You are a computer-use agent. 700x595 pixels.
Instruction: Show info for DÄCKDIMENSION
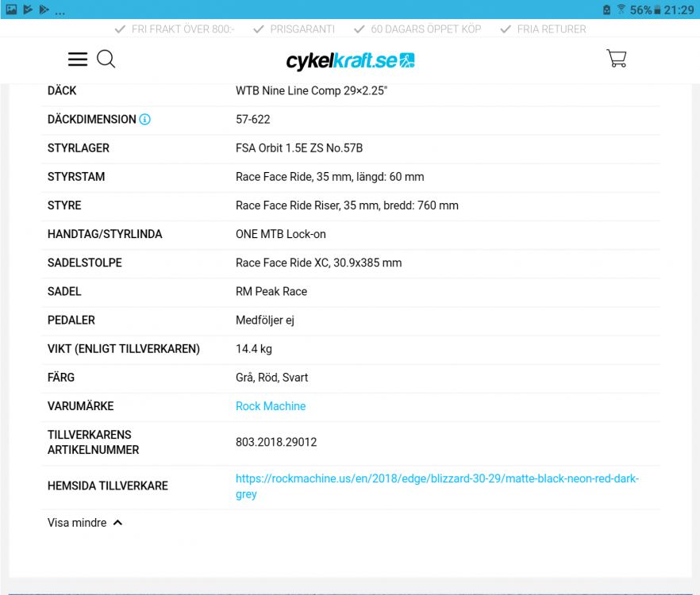click(x=144, y=119)
